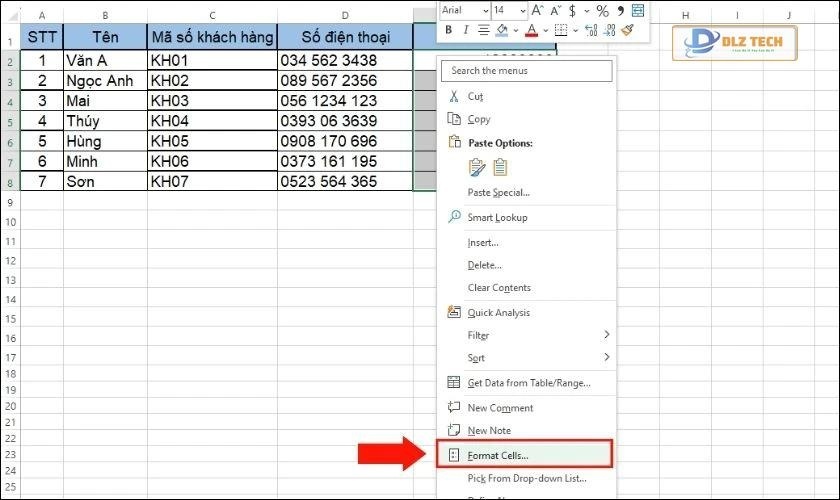Select Delete... in context menu
The width and height of the screenshot is (840, 500).
click(484, 265)
